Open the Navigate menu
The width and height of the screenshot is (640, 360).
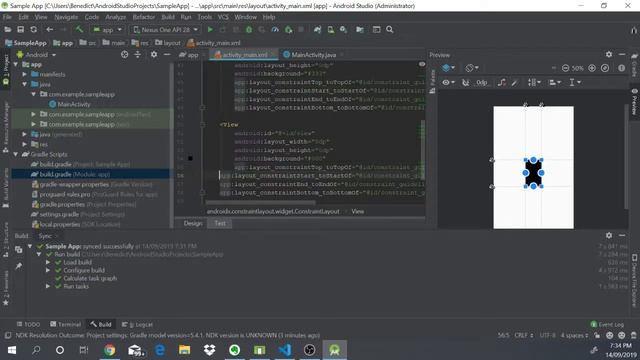click(66, 17)
